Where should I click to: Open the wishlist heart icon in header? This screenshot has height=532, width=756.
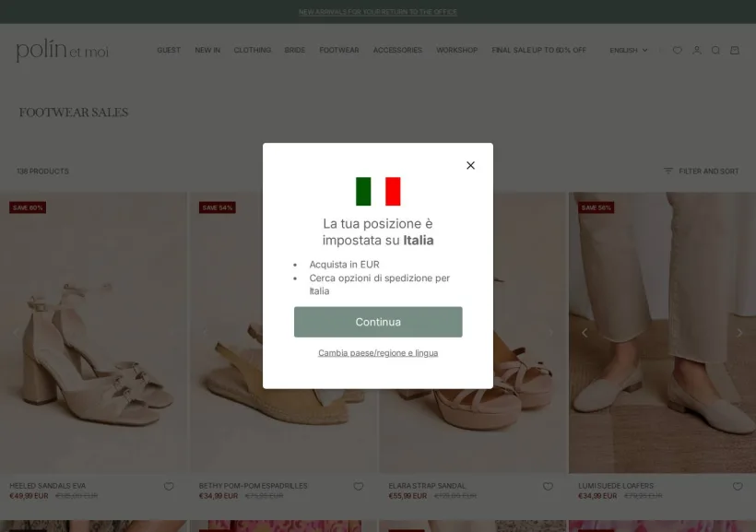click(x=678, y=50)
